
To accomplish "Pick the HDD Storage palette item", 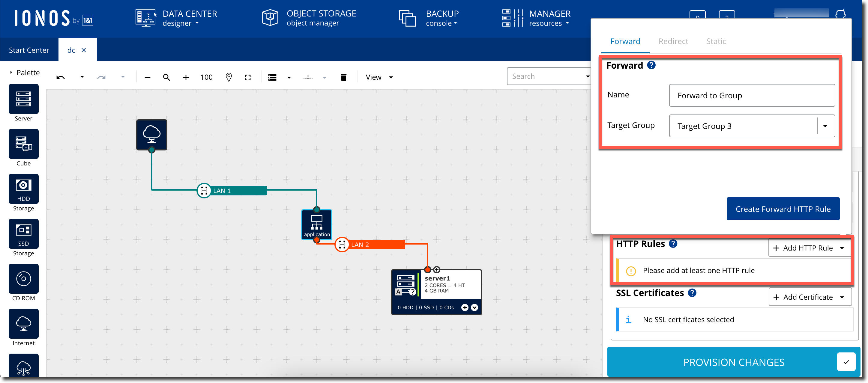I will click(24, 189).
